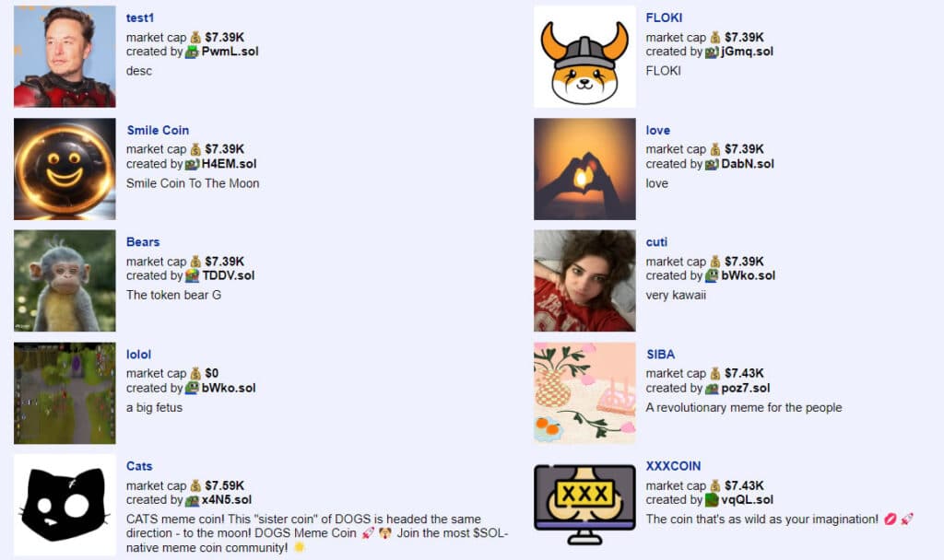Open the love heart-hands thumbnail
The height and width of the screenshot is (560, 944).
584,169
